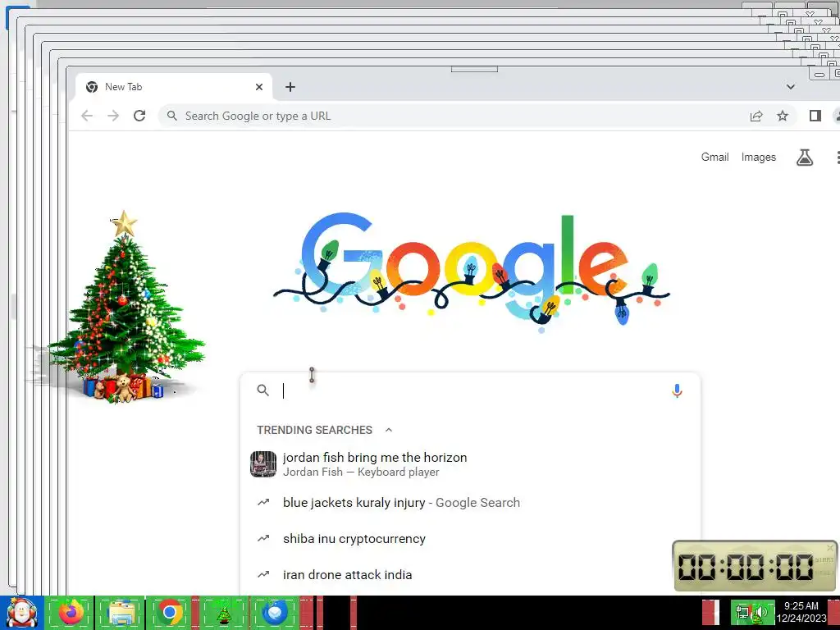Reset the stopwatch timer widget
Viewport: 840px width, 630px height.
tap(824, 573)
